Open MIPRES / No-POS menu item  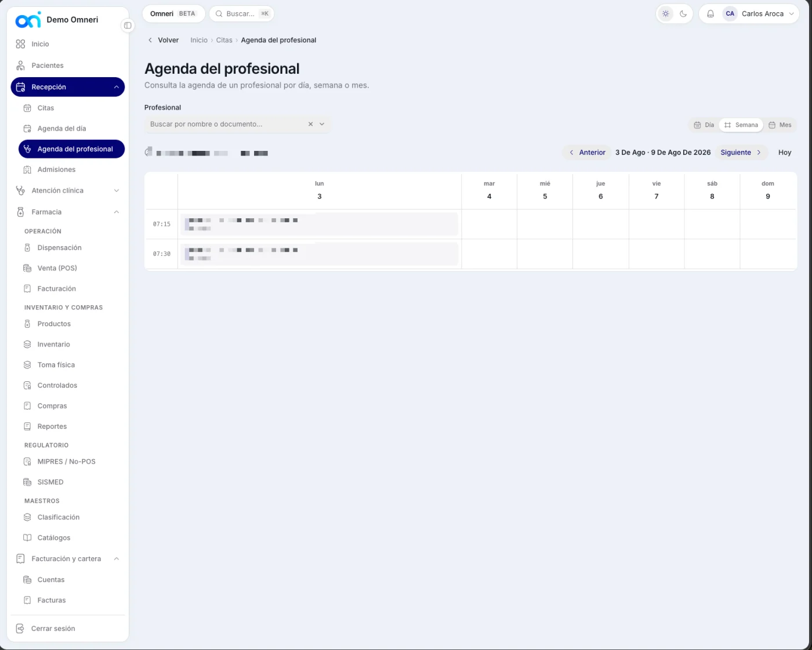tap(71, 461)
